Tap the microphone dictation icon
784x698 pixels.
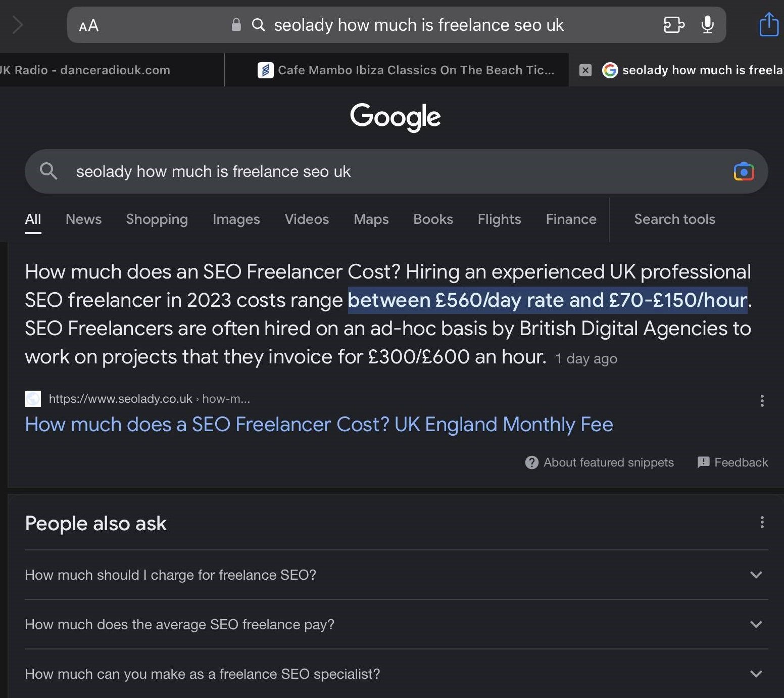click(x=708, y=25)
